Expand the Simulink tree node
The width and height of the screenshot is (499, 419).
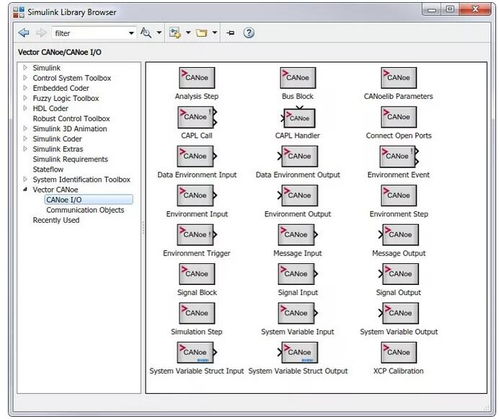pos(25,68)
